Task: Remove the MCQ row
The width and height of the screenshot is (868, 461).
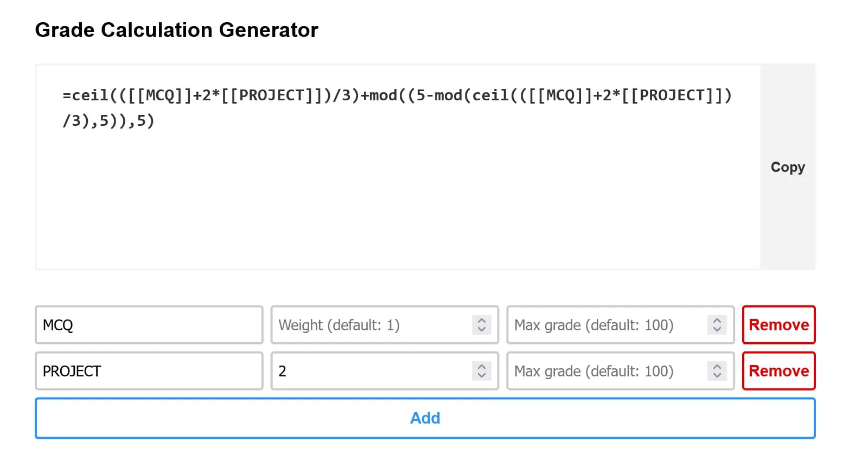Action: (x=778, y=325)
